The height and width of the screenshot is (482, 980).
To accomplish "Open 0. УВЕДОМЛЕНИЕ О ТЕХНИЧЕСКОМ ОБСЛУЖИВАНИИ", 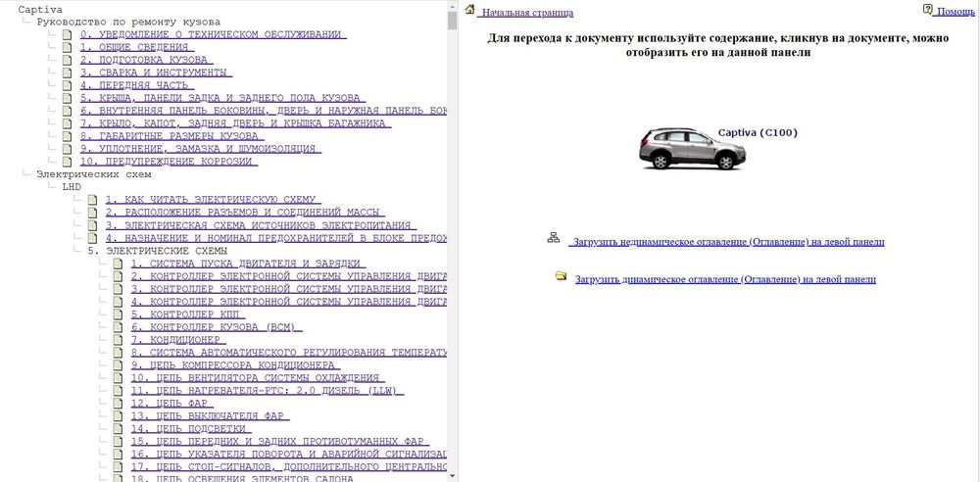I will [213, 35].
